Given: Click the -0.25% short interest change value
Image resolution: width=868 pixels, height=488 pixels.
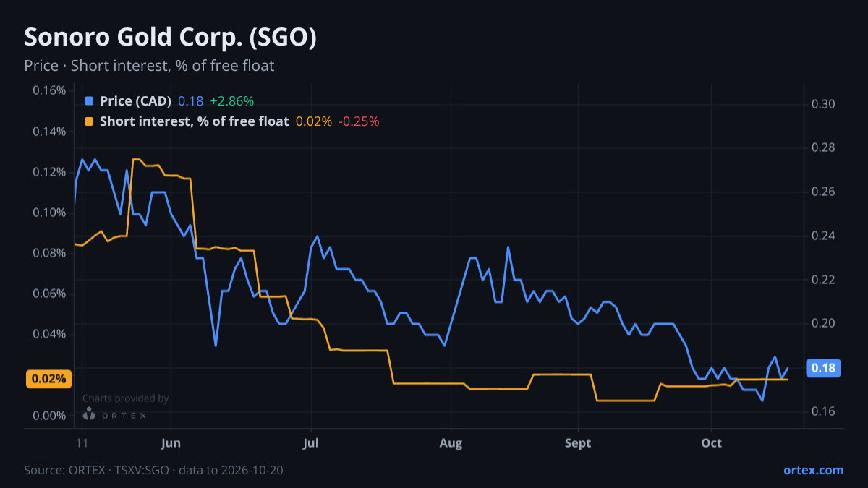Looking at the screenshot, I should [358, 121].
